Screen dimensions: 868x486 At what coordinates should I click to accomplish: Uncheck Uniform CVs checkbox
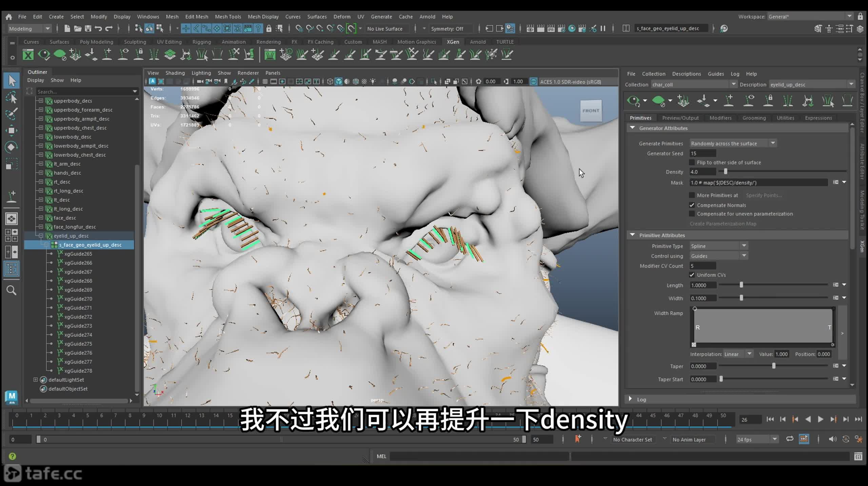[692, 275]
